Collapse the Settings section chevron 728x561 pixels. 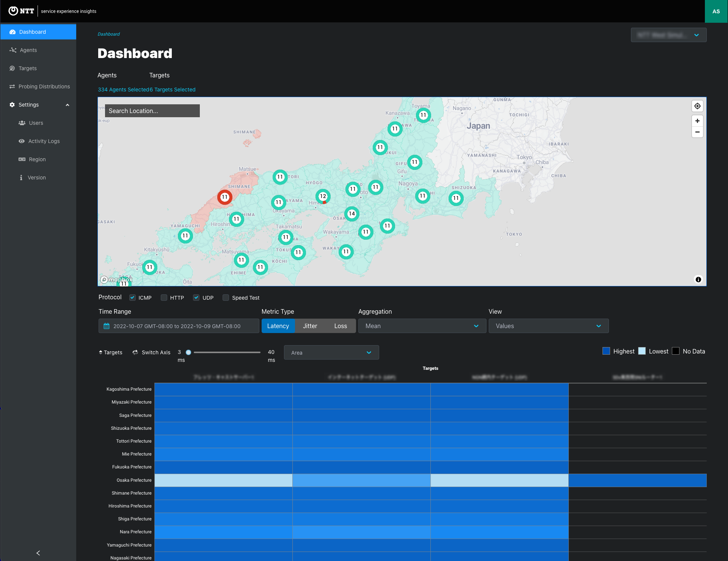point(67,105)
